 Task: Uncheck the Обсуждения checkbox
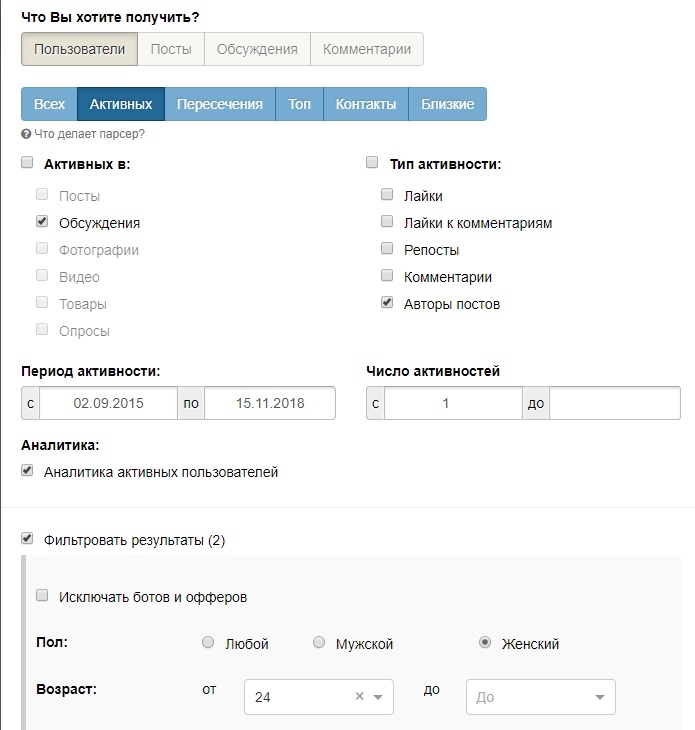coord(42,221)
